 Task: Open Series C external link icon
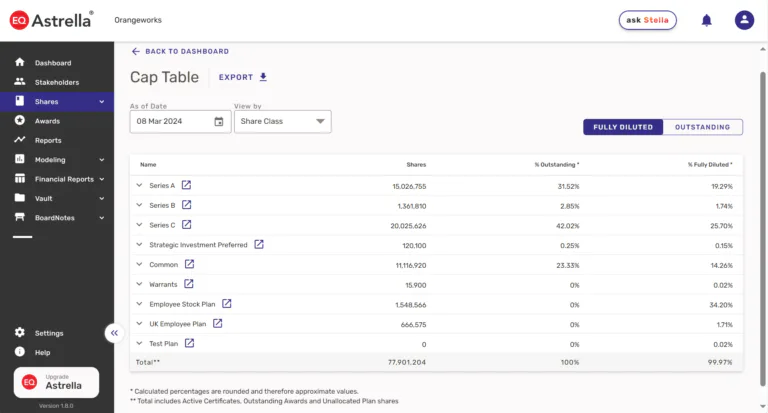187,224
